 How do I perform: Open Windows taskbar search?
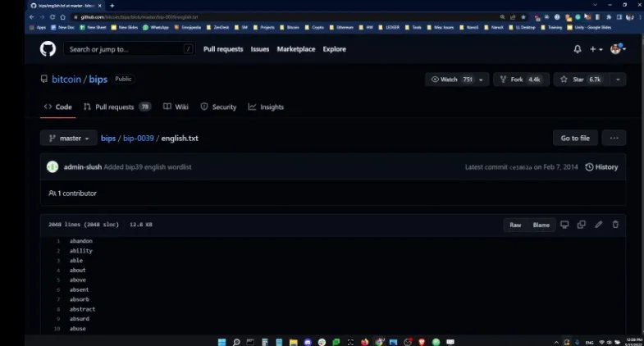point(236,342)
